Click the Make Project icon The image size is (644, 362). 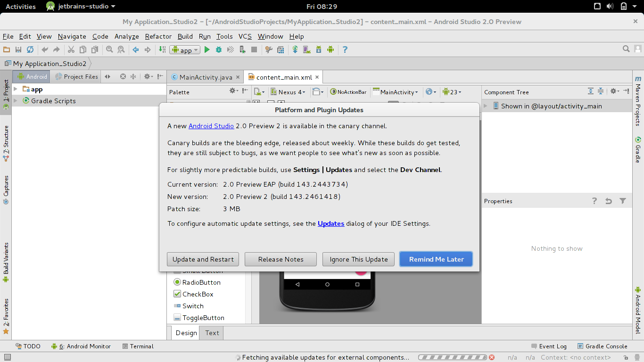tap(162, 49)
